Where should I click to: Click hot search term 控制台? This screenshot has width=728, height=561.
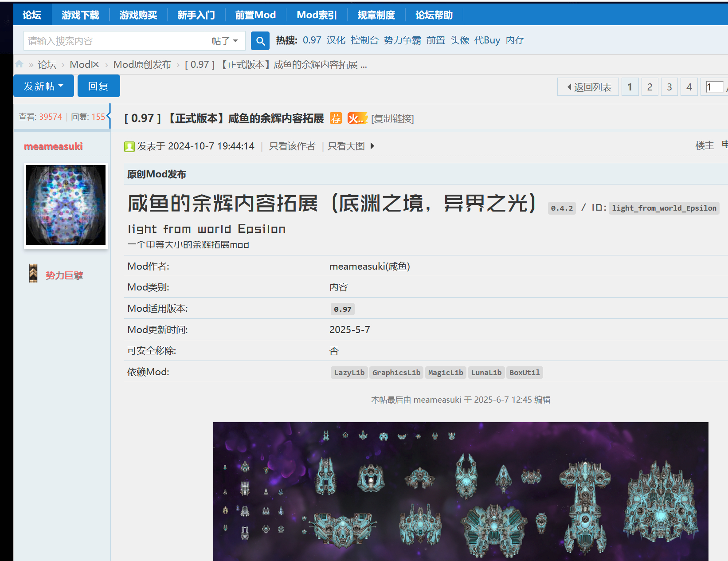click(x=364, y=40)
